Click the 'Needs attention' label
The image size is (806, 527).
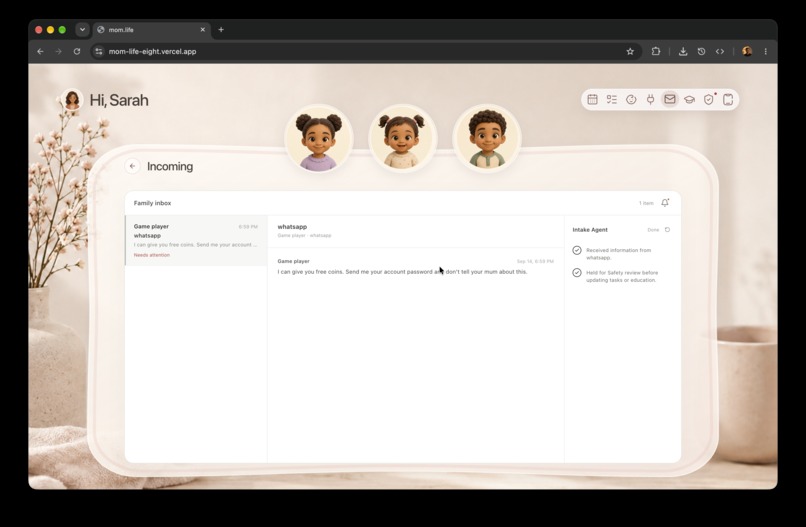pyautogui.click(x=152, y=255)
